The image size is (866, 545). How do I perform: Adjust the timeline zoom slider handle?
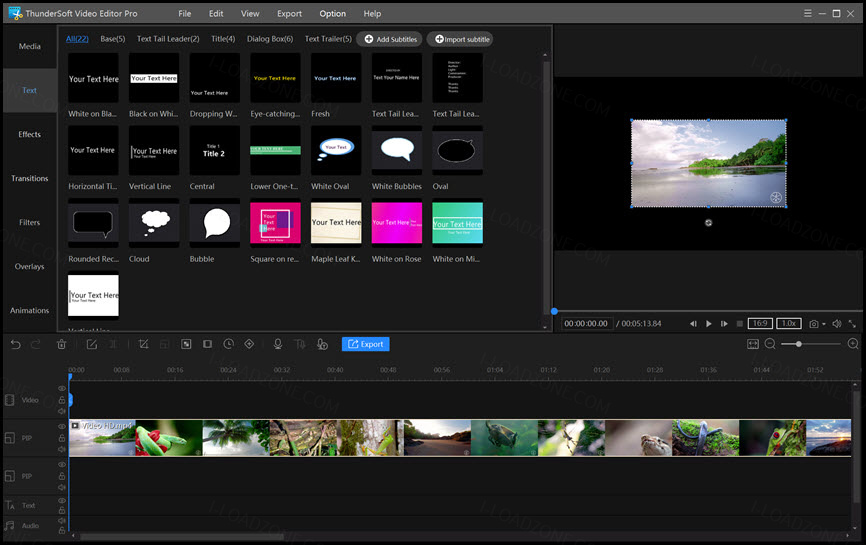pyautogui.click(x=799, y=344)
